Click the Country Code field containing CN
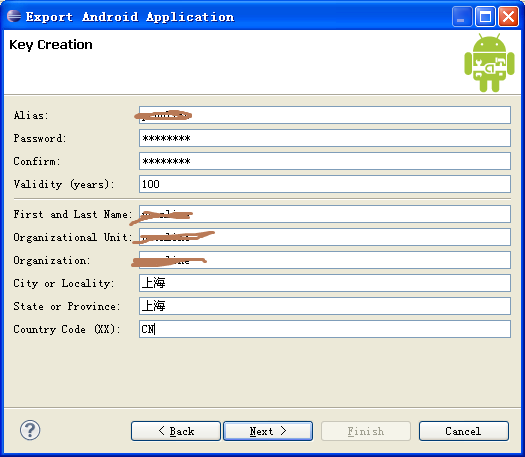 [325, 329]
